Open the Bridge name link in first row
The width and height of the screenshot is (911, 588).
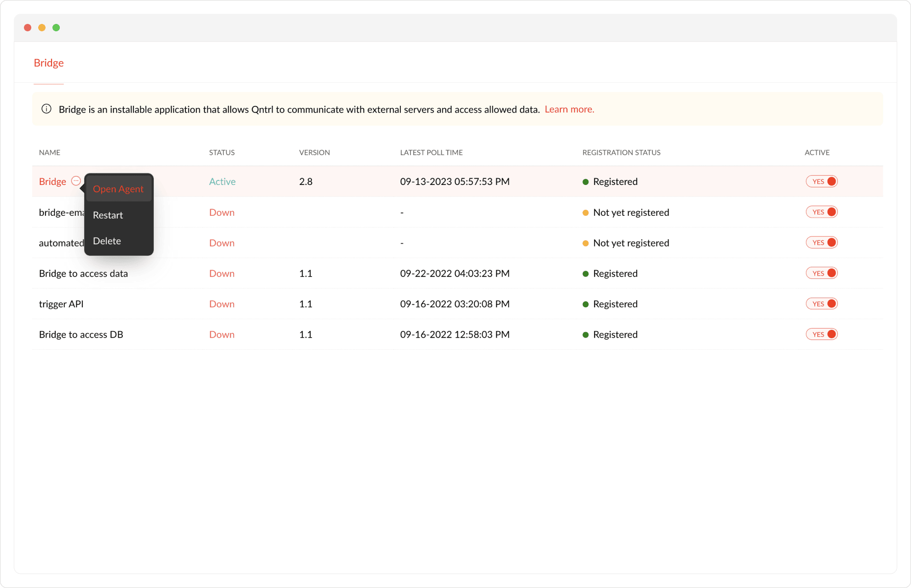pyautogui.click(x=52, y=182)
